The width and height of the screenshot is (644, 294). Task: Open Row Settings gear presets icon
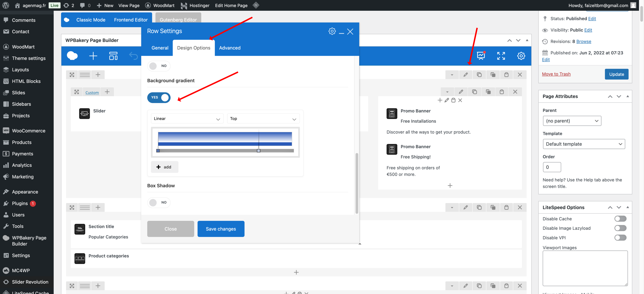click(332, 31)
